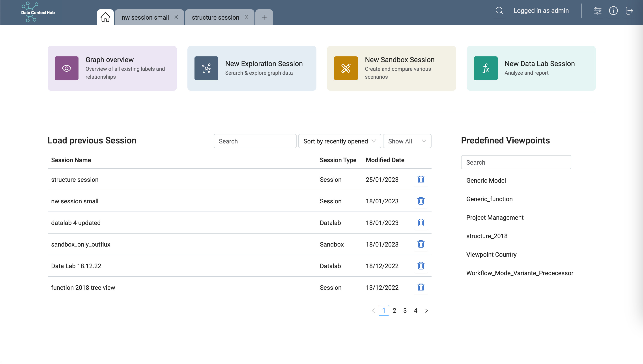The height and width of the screenshot is (364, 643).
Task: Search sessions by name input field
Action: 255,141
